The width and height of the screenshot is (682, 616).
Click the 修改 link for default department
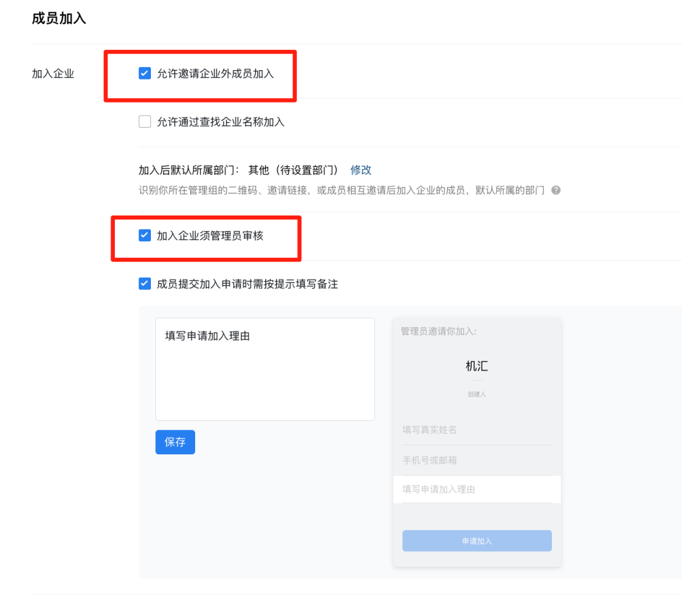tap(361, 170)
